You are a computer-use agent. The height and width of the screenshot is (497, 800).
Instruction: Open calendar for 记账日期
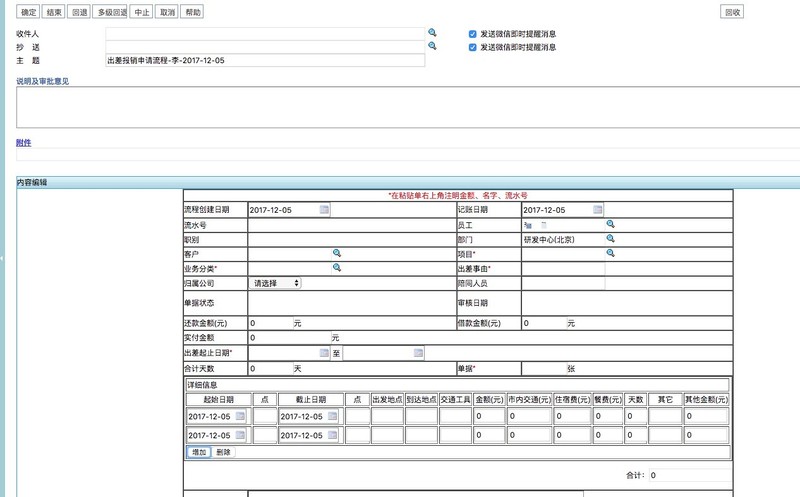[597, 209]
